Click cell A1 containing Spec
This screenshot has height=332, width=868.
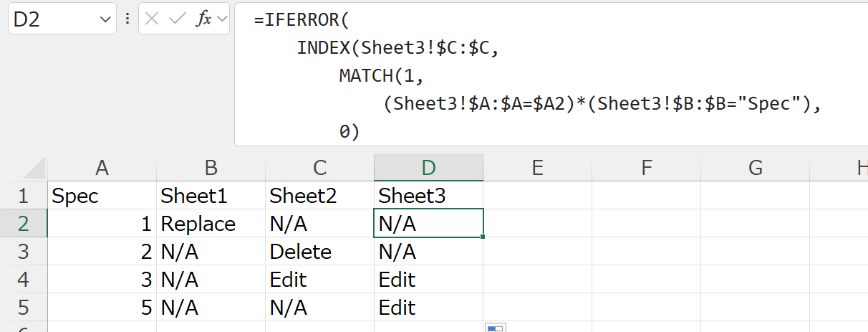tap(102, 196)
